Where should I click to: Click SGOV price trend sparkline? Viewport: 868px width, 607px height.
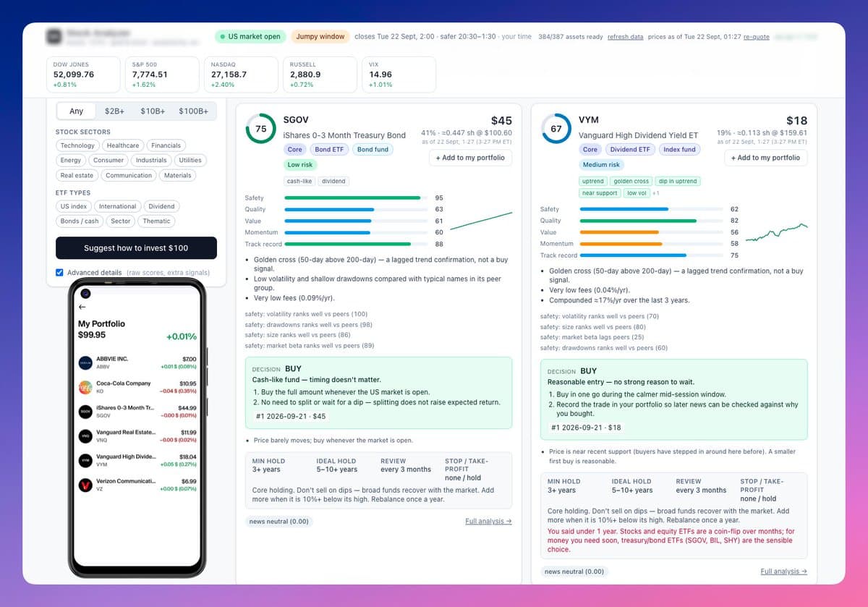tap(481, 221)
